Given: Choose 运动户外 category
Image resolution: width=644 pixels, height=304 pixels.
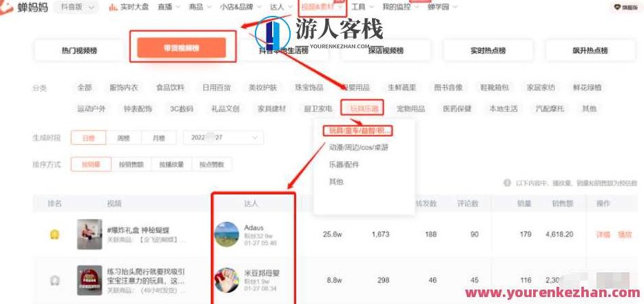Looking at the screenshot, I should (91, 109).
